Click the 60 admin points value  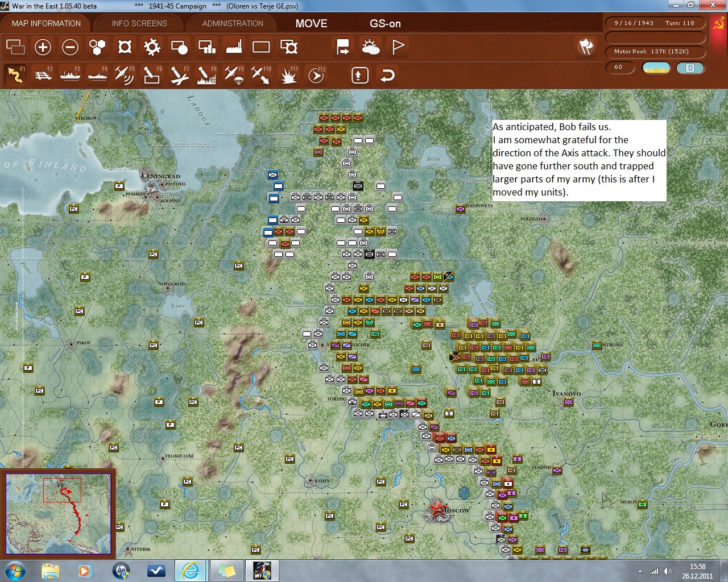click(619, 67)
